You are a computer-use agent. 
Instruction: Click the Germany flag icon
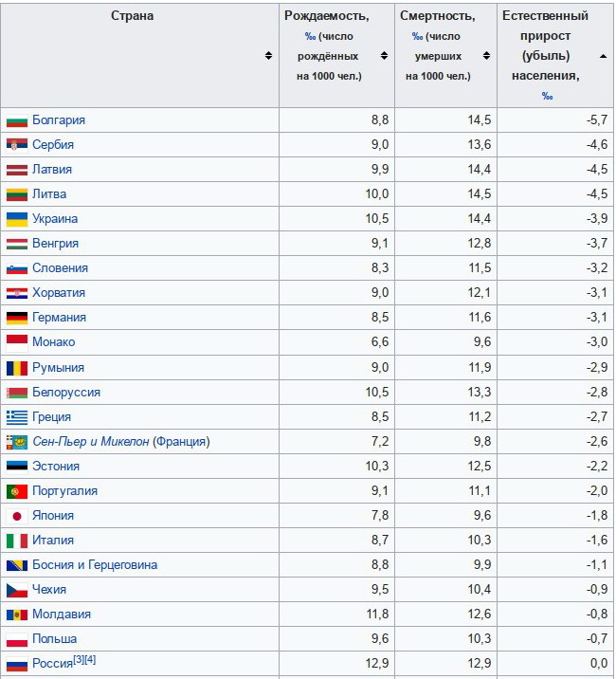[x=17, y=318]
